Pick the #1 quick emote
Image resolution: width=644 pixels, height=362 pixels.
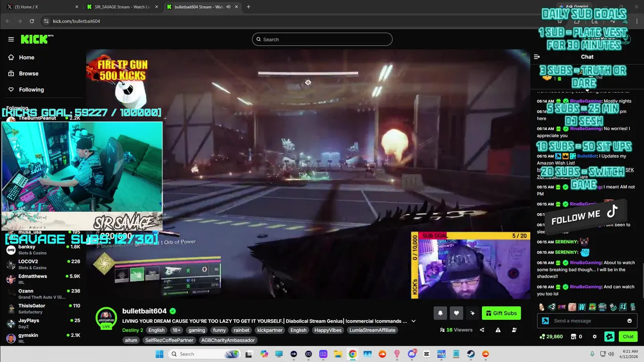(623, 307)
